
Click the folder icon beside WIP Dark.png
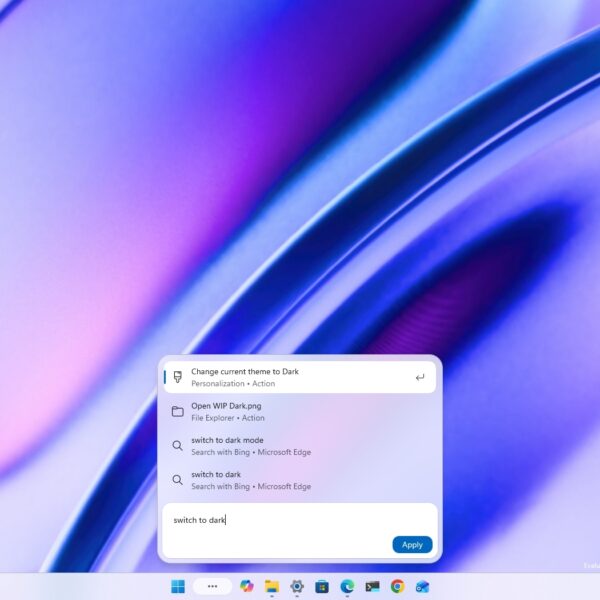click(178, 411)
